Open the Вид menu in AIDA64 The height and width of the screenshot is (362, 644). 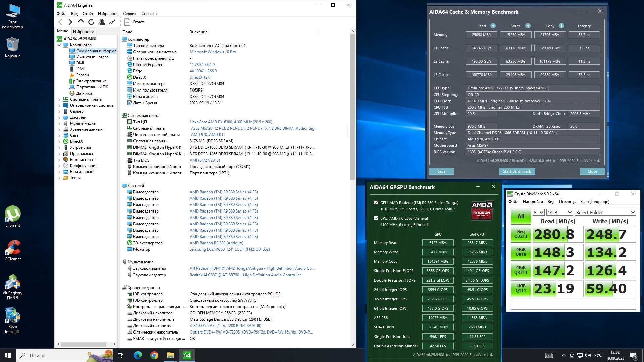74,14
